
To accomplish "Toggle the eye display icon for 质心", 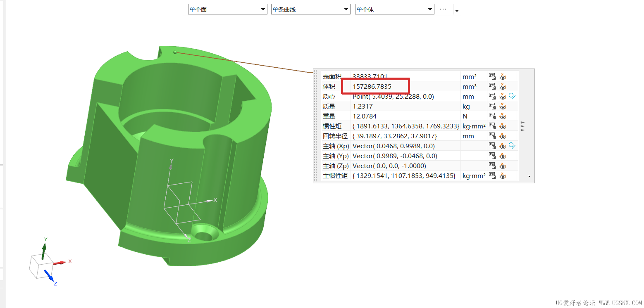I will (502, 96).
